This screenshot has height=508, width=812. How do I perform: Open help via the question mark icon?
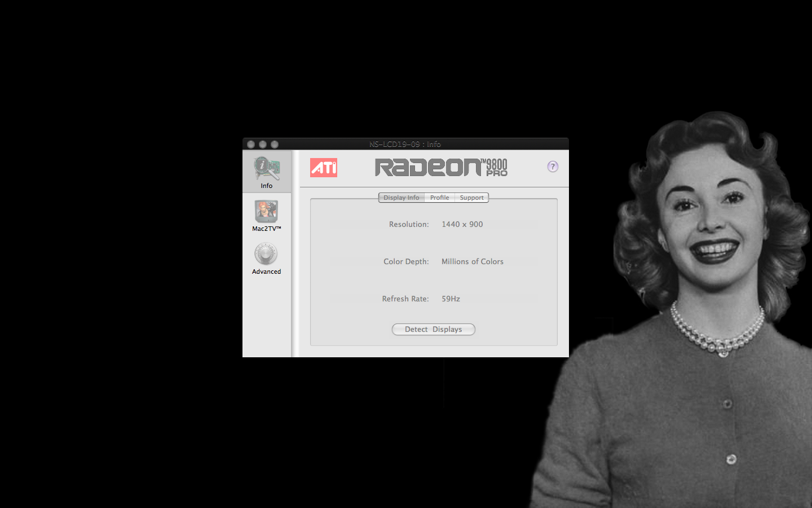pos(553,167)
